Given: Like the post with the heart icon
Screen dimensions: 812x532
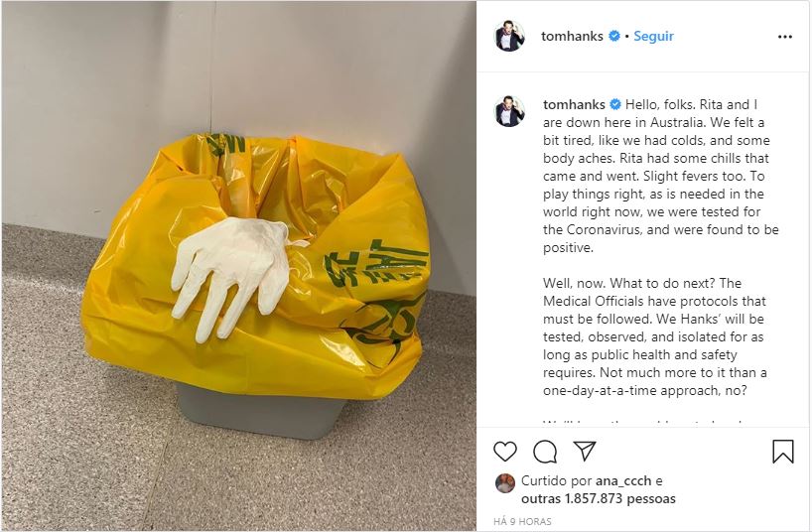Looking at the screenshot, I should pyautogui.click(x=505, y=452).
